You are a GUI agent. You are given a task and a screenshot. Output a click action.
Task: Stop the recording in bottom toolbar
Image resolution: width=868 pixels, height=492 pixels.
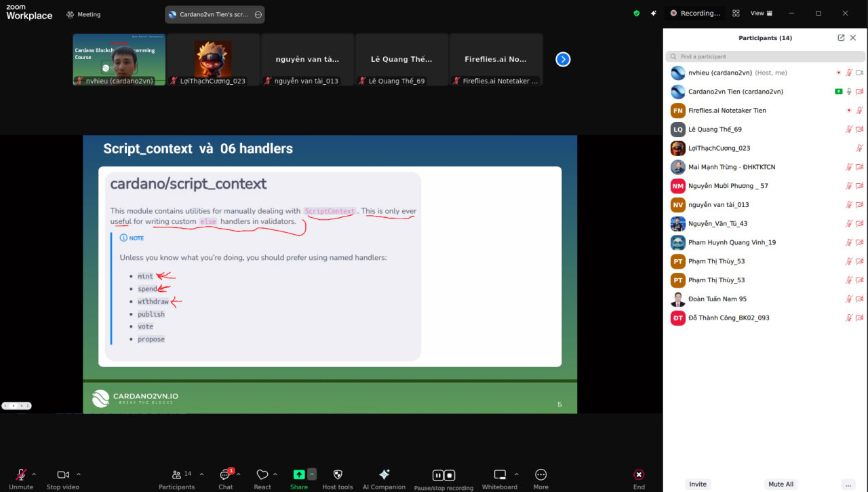(x=449, y=475)
